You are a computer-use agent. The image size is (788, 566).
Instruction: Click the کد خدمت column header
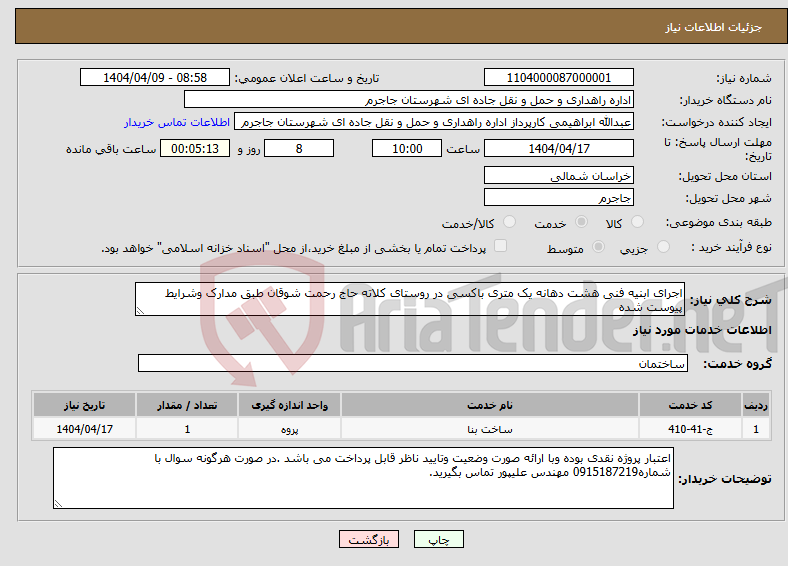(x=691, y=405)
